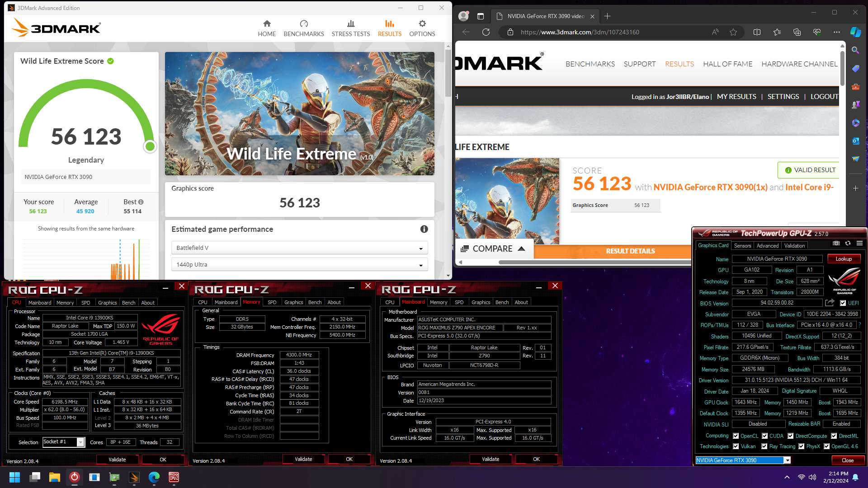Open the HOME section in 3DMark
Viewport: 868px width, 488px height.
coord(267,28)
